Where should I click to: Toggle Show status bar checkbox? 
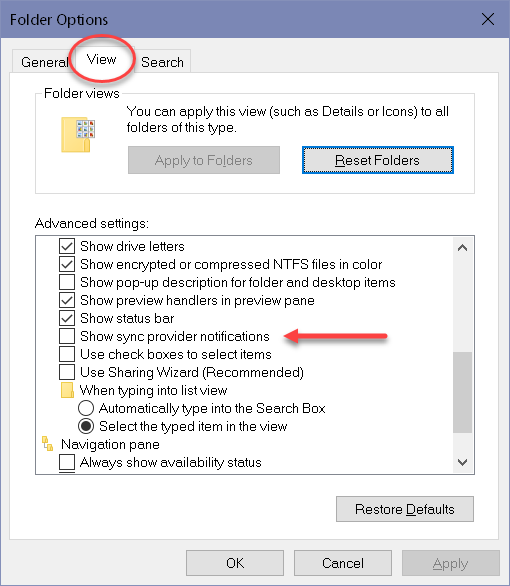point(67,318)
